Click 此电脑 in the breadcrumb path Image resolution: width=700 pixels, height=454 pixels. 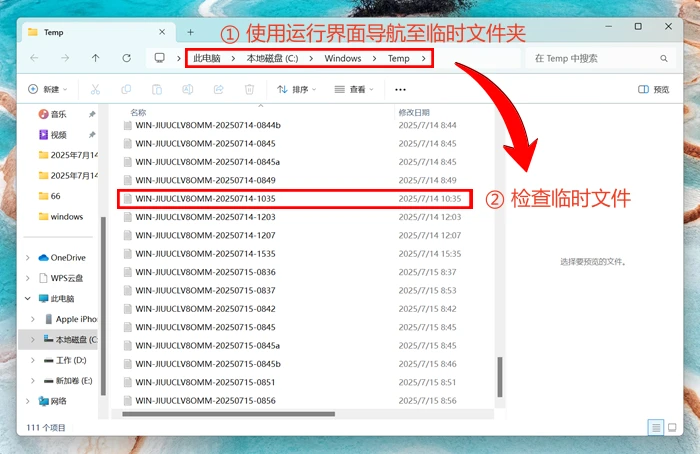[207, 58]
